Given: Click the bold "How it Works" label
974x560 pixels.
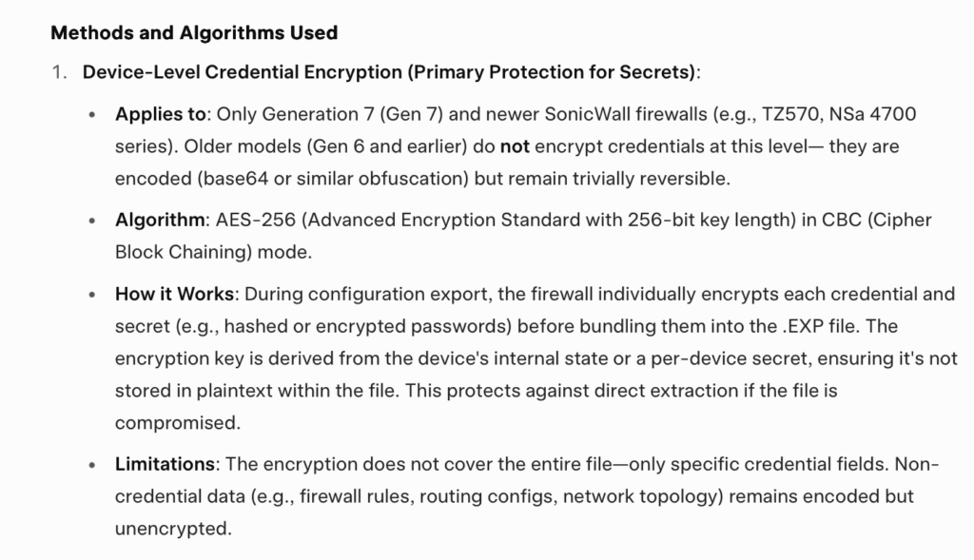Looking at the screenshot, I should click(172, 294).
